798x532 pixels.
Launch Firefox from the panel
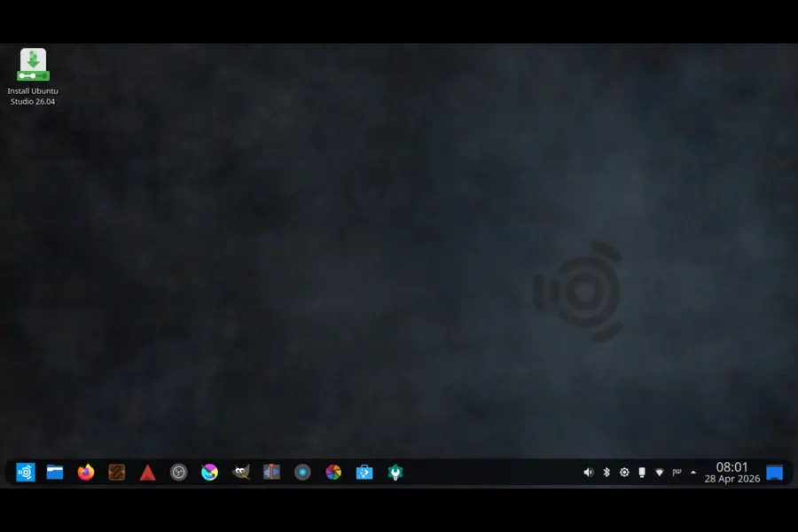85,473
